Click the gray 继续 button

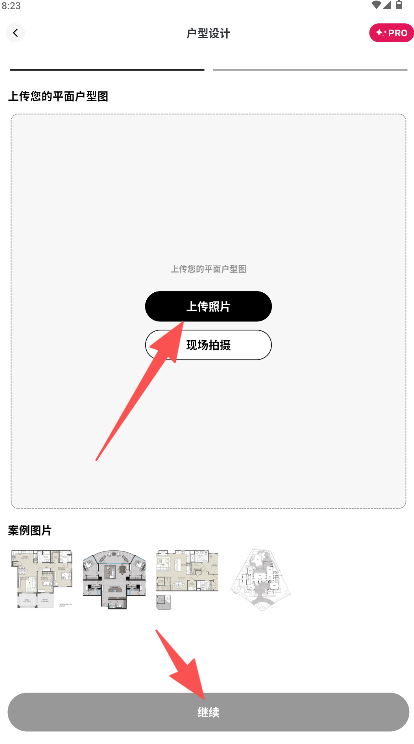208,712
